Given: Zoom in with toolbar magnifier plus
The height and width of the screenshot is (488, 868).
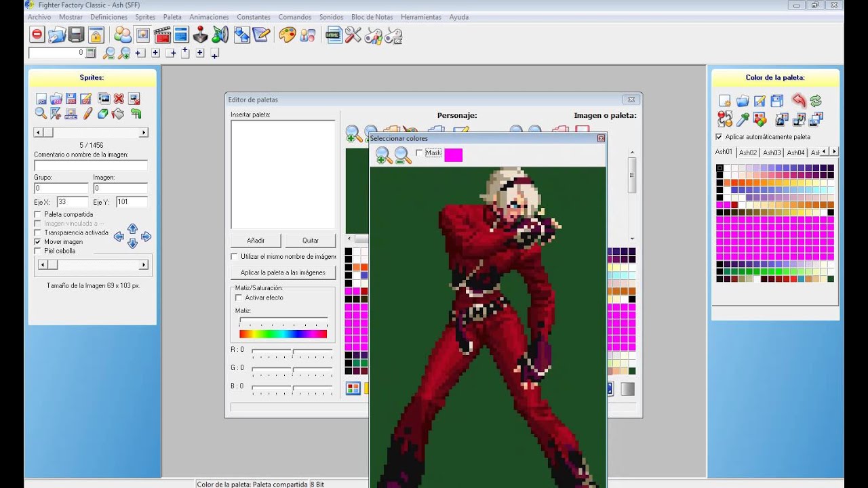Looking at the screenshot, I should tap(124, 53).
